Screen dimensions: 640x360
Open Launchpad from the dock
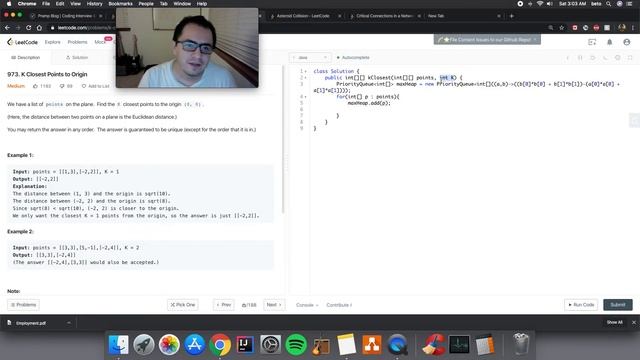click(144, 345)
